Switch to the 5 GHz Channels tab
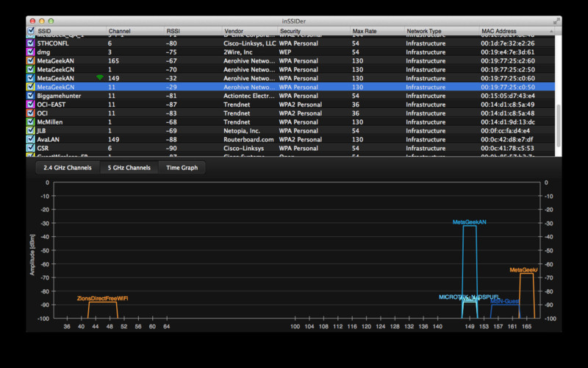The width and height of the screenshot is (588, 368). pos(129,168)
